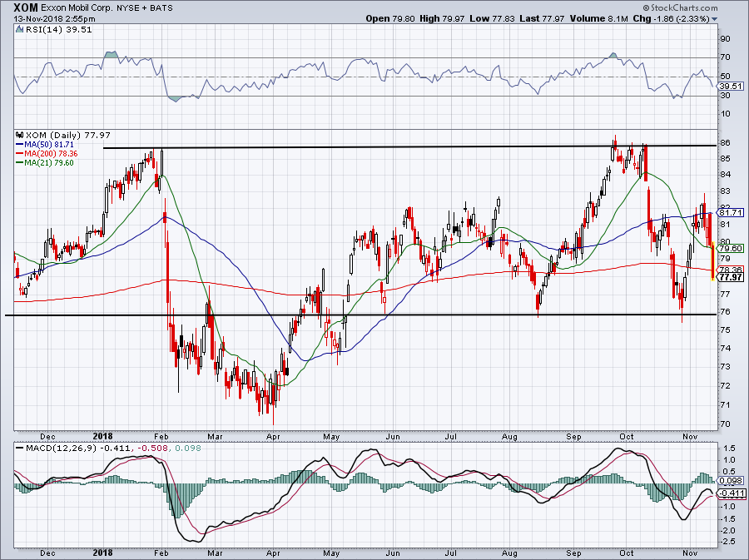749x560 pixels.
Task: Click the Open 79.80 value
Action: (x=391, y=19)
